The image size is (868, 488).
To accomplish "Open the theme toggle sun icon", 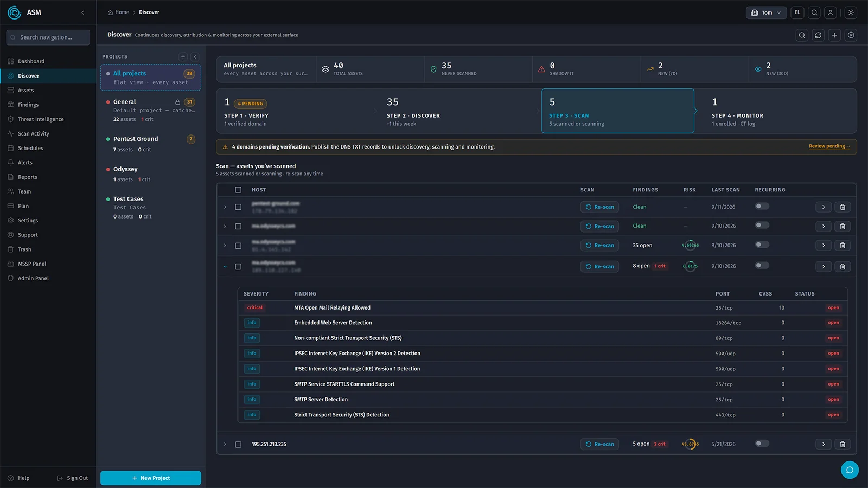I will coord(851,12).
